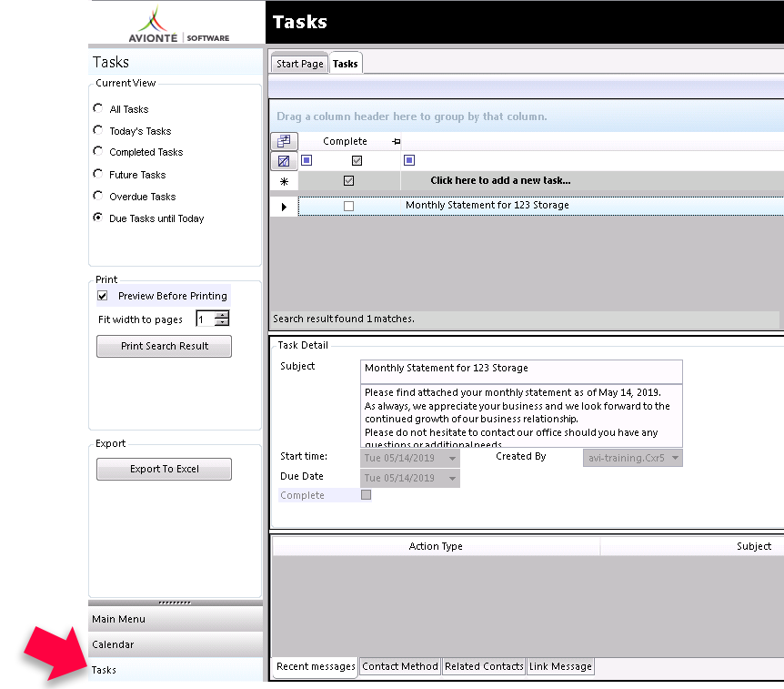Select the Today's Tasks view
The height and width of the screenshot is (689, 784).
point(98,130)
